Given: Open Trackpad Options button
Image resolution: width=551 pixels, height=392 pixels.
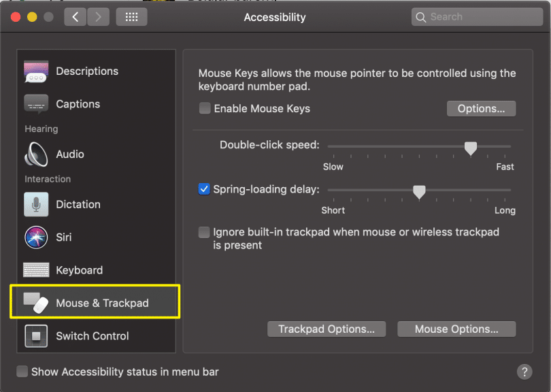Looking at the screenshot, I should 327,329.
